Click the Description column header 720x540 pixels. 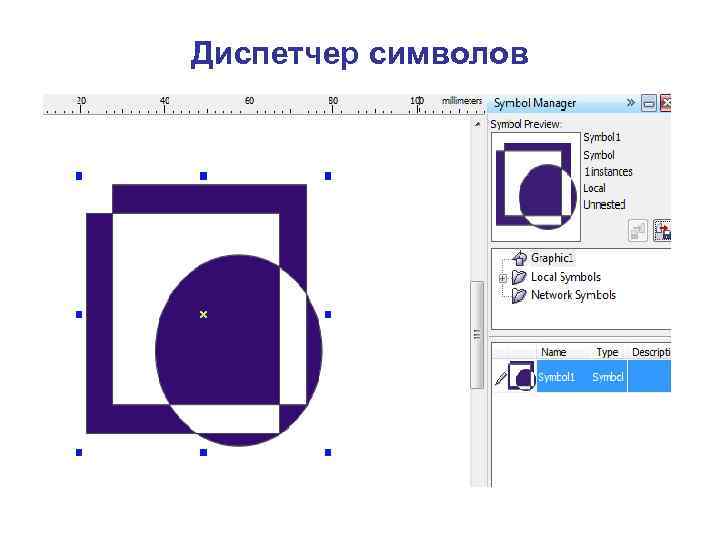coord(650,352)
